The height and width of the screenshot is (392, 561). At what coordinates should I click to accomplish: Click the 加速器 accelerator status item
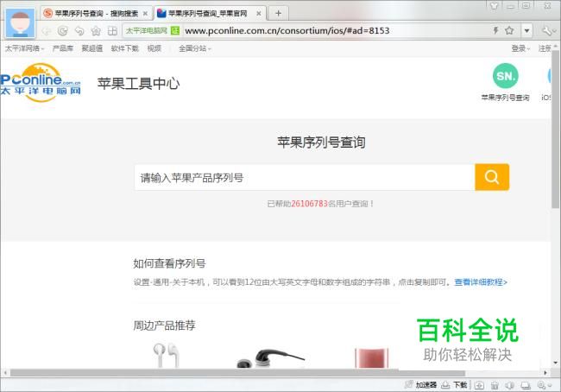421,385
